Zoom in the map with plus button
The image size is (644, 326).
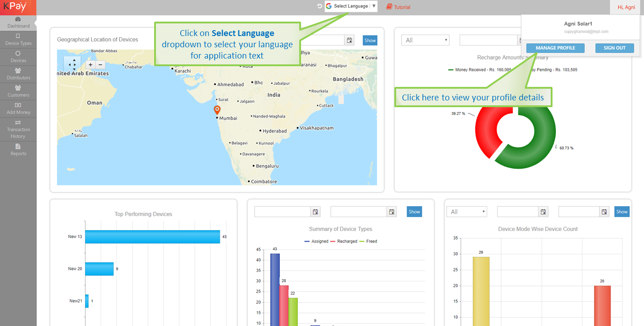pyautogui.click(x=91, y=65)
